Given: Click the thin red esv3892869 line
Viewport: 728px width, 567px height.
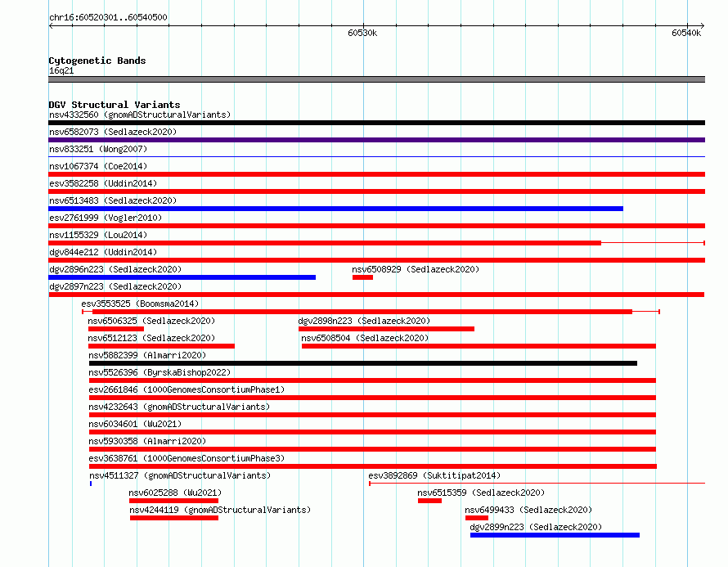Looking at the screenshot, I should [x=537, y=484].
